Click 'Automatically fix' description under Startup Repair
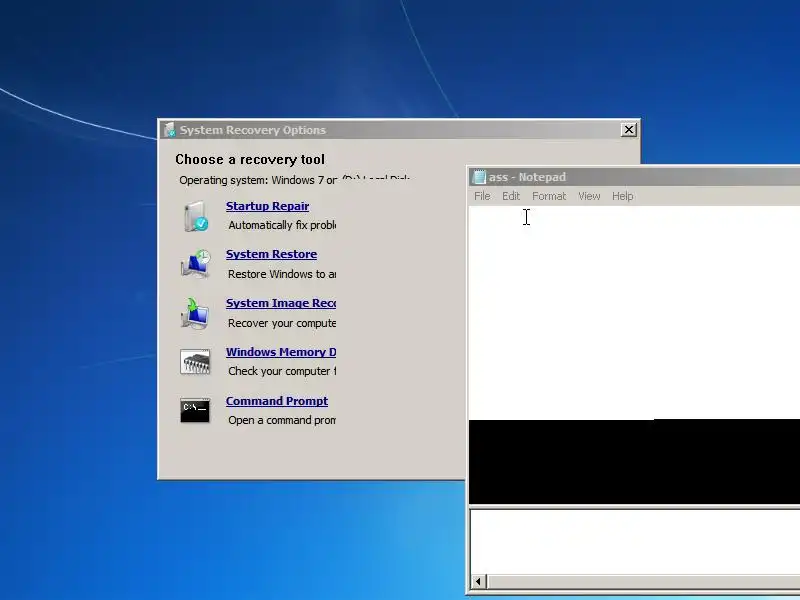800x600 pixels. [x=282, y=225]
